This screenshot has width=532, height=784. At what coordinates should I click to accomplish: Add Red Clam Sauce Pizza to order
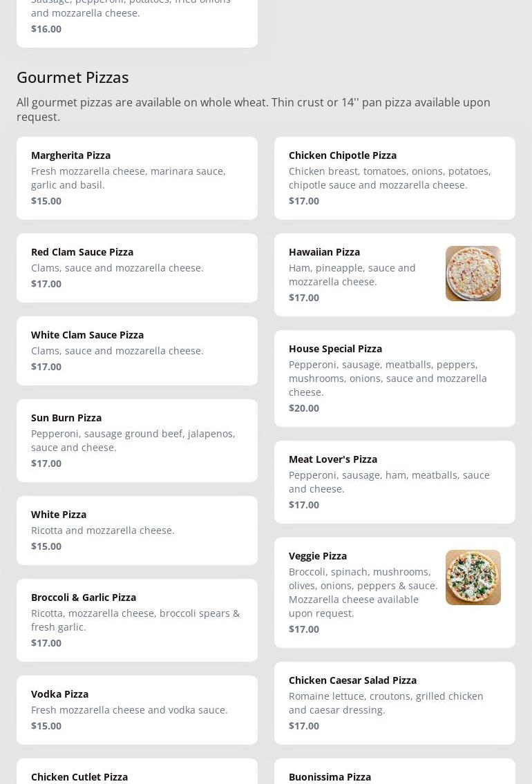137,268
